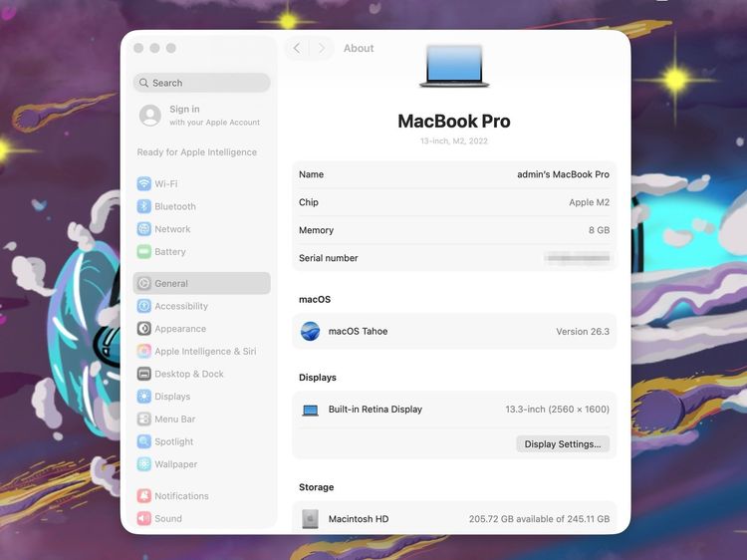
Task: Click the Version 26.3 text
Action: click(583, 332)
